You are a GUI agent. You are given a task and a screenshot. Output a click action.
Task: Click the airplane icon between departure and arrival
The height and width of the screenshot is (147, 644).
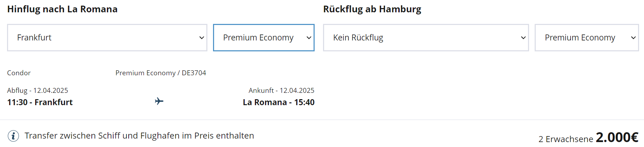(x=159, y=102)
